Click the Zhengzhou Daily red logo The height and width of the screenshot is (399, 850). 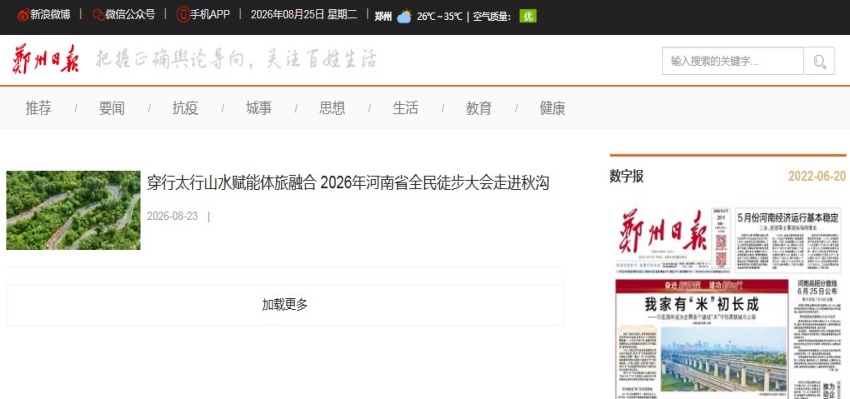pos(46,60)
